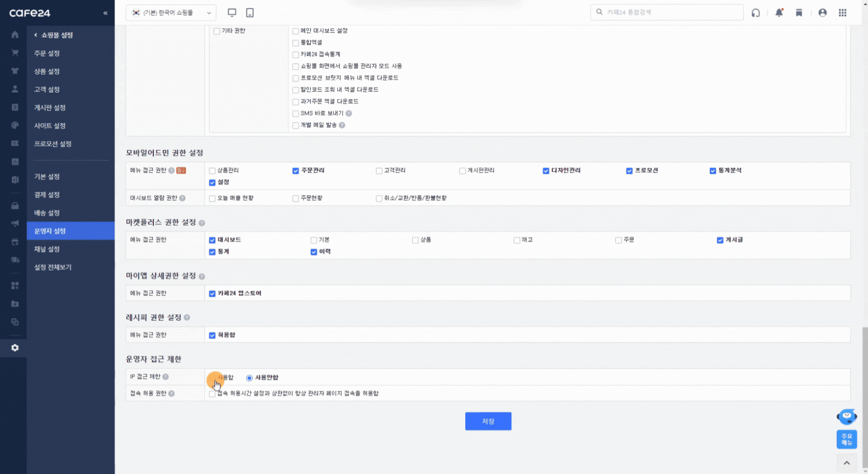The width and height of the screenshot is (868, 474).
Task: Open the delivery truck icon in sidebar
Action: click(x=15, y=260)
